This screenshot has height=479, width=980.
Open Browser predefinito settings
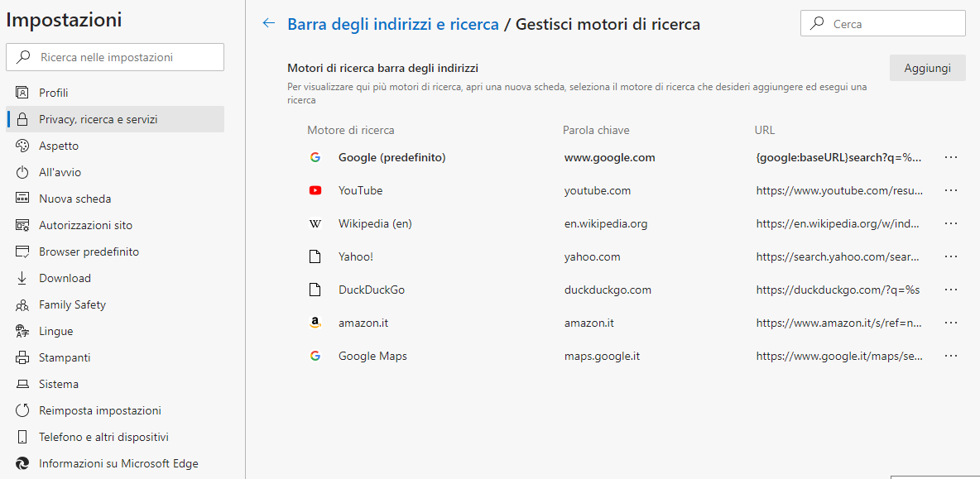(x=115, y=251)
